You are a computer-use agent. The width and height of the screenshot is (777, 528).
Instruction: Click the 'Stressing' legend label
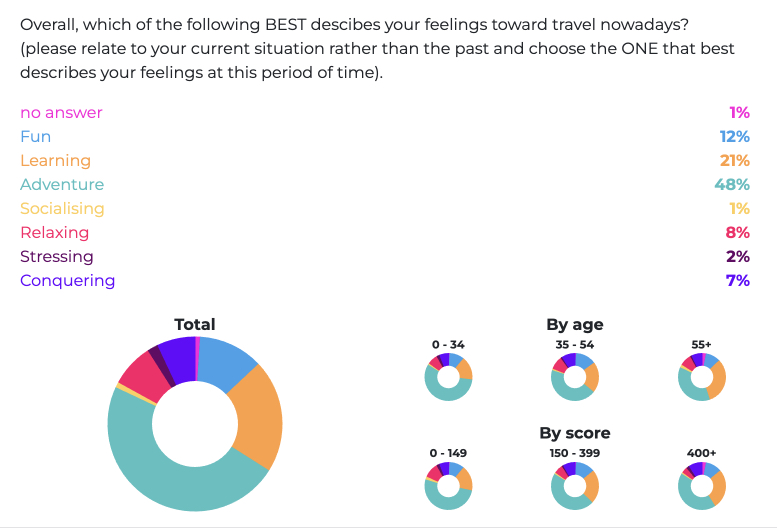click(x=57, y=257)
